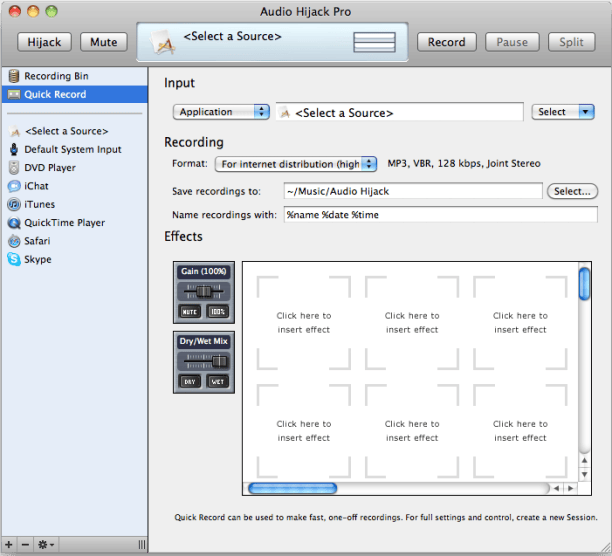Click the Save recordings to path field

[x=413, y=191]
